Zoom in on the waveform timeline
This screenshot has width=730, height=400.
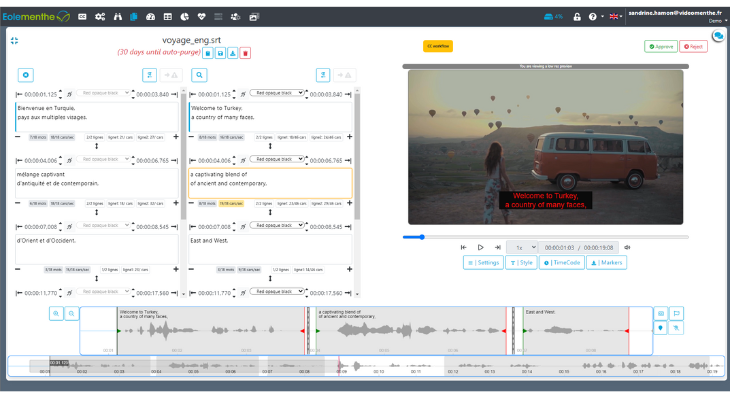coord(56,313)
